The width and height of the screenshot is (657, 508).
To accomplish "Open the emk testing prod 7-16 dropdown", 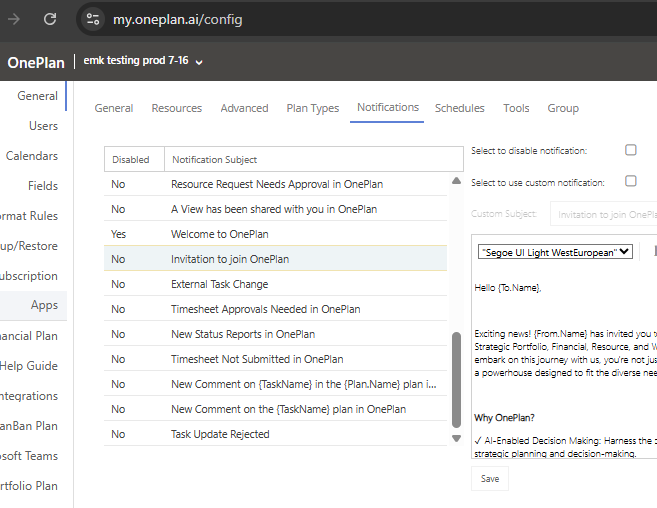I will (x=143, y=61).
